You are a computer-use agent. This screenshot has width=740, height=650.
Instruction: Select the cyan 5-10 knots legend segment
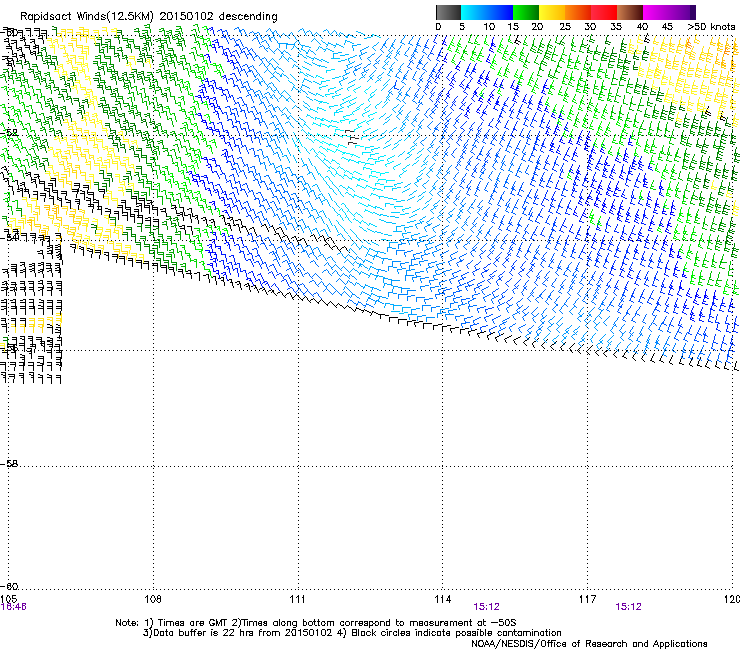[x=474, y=12]
